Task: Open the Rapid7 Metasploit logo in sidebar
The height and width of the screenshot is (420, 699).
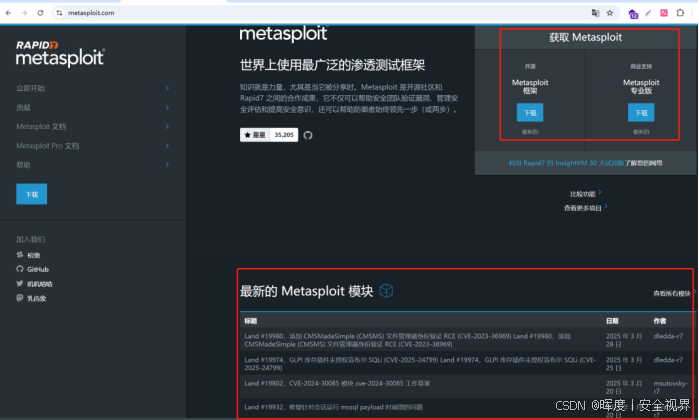Action: click(60, 54)
